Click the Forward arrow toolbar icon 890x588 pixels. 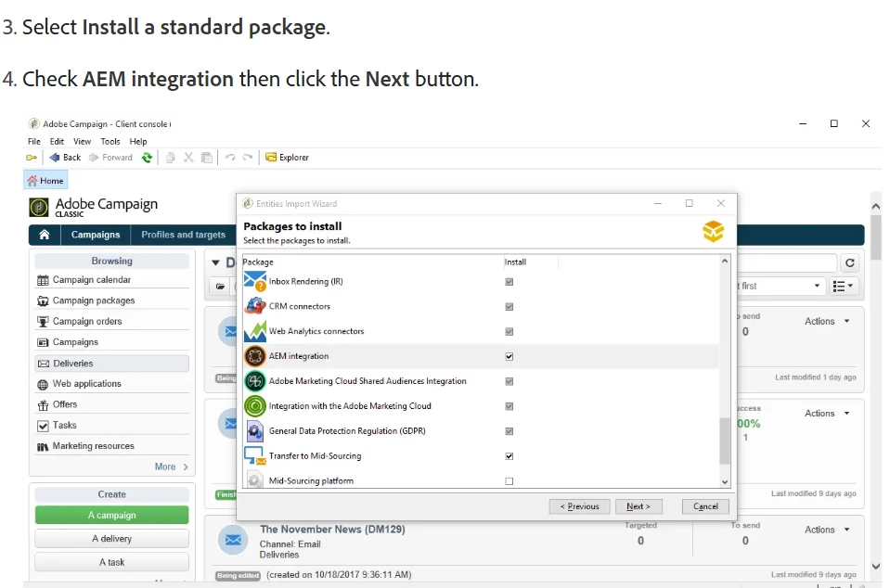[94, 158]
